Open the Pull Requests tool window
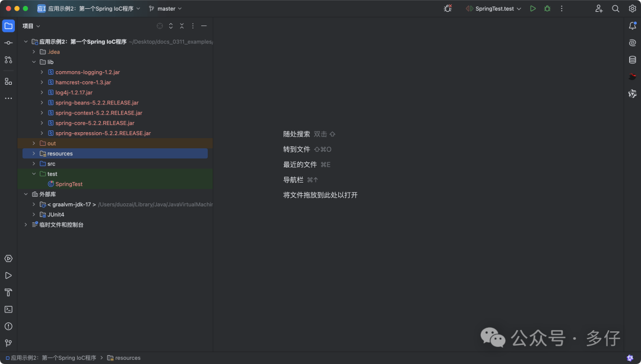641x364 pixels. point(8,60)
